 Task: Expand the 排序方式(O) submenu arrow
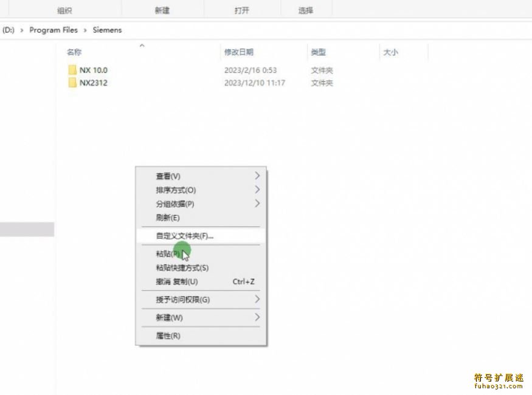tap(257, 190)
